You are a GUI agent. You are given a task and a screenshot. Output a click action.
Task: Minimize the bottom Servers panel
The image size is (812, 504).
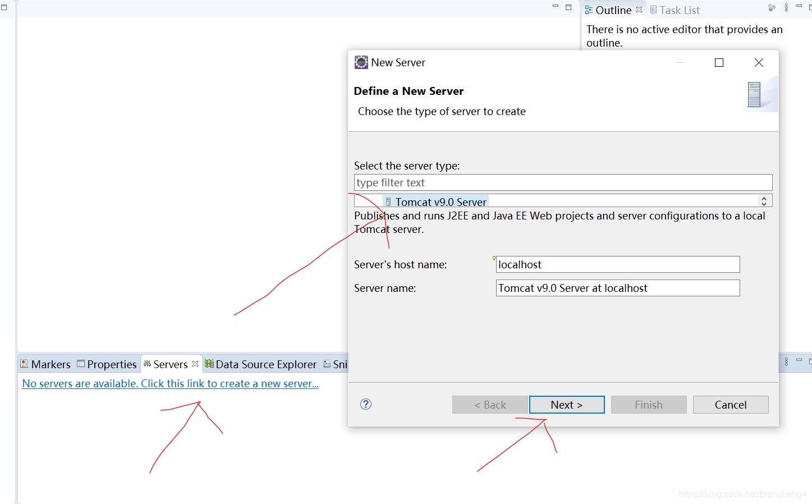point(799,360)
